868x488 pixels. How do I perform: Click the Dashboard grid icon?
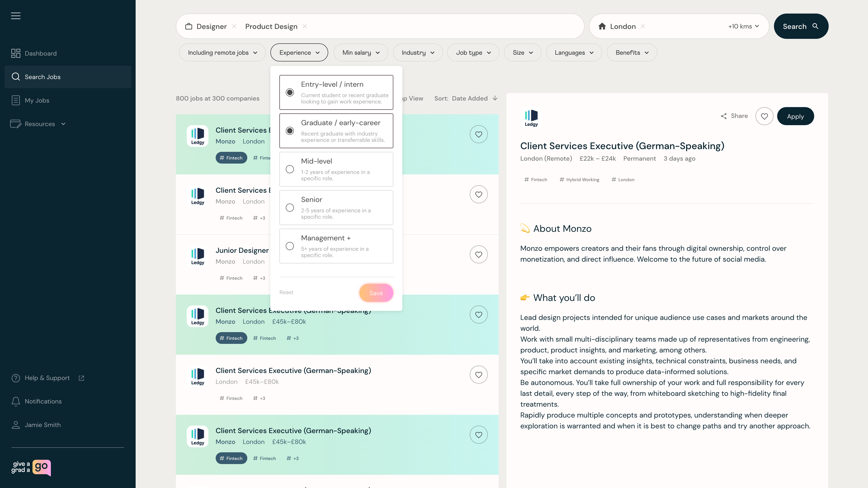[x=16, y=53]
